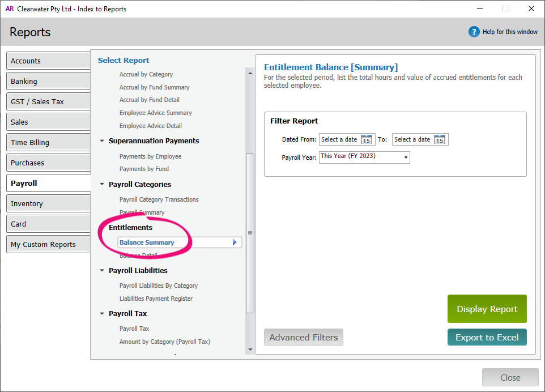Select Payments by Fund report
The width and height of the screenshot is (545, 392).
tap(144, 169)
